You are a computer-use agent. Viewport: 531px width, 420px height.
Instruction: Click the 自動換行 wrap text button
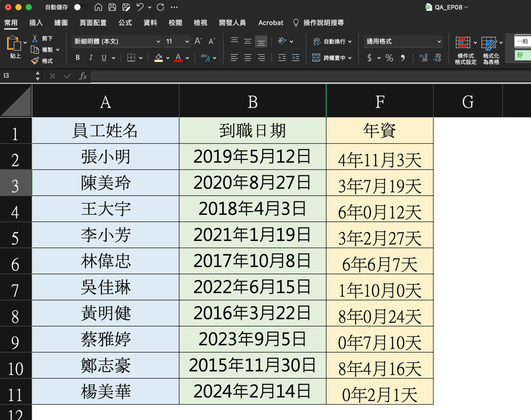point(329,41)
